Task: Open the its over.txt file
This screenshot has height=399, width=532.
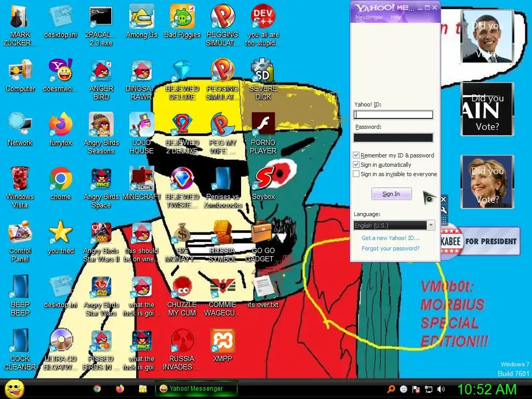Action: tap(263, 291)
